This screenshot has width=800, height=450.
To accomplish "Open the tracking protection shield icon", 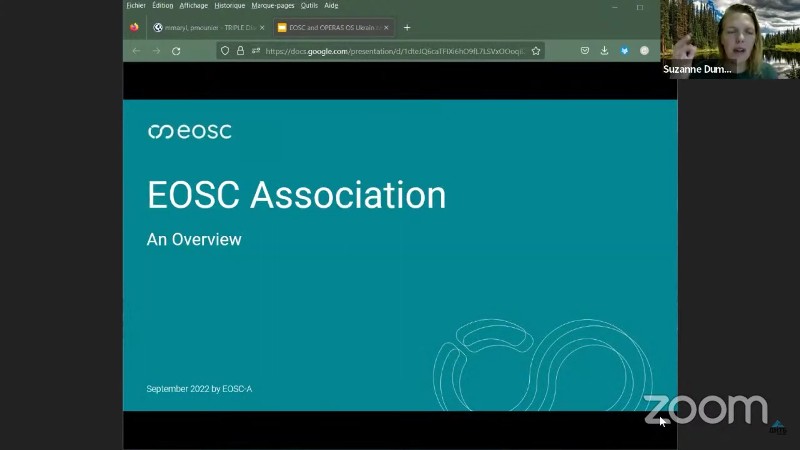I will tap(225, 51).
